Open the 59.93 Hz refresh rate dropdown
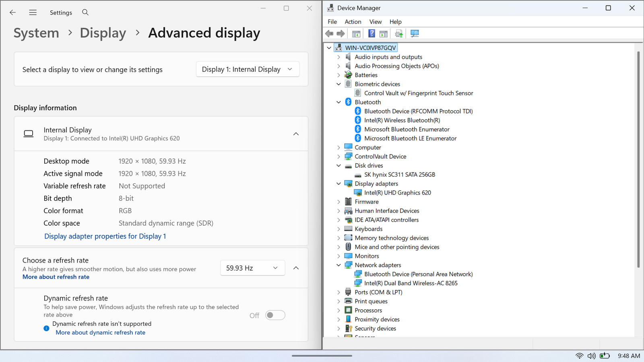Screen dimensions: 644x362 pos(252,268)
